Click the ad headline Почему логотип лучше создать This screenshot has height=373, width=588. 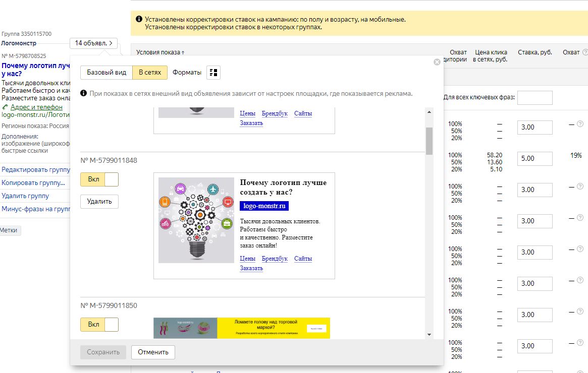tap(283, 187)
